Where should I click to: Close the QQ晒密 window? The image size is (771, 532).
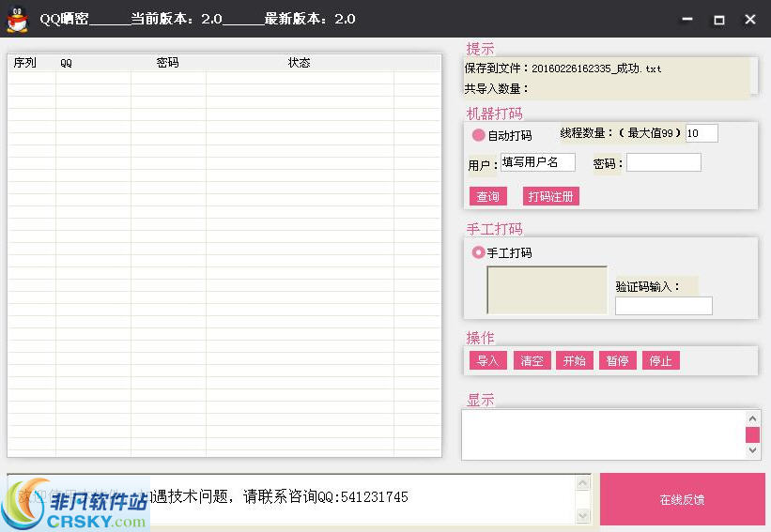[749, 19]
